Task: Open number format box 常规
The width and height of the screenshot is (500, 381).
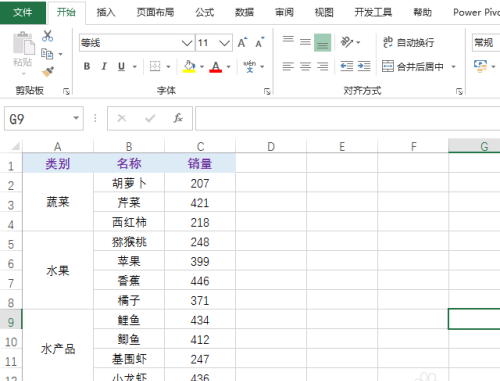Action: pos(486,42)
